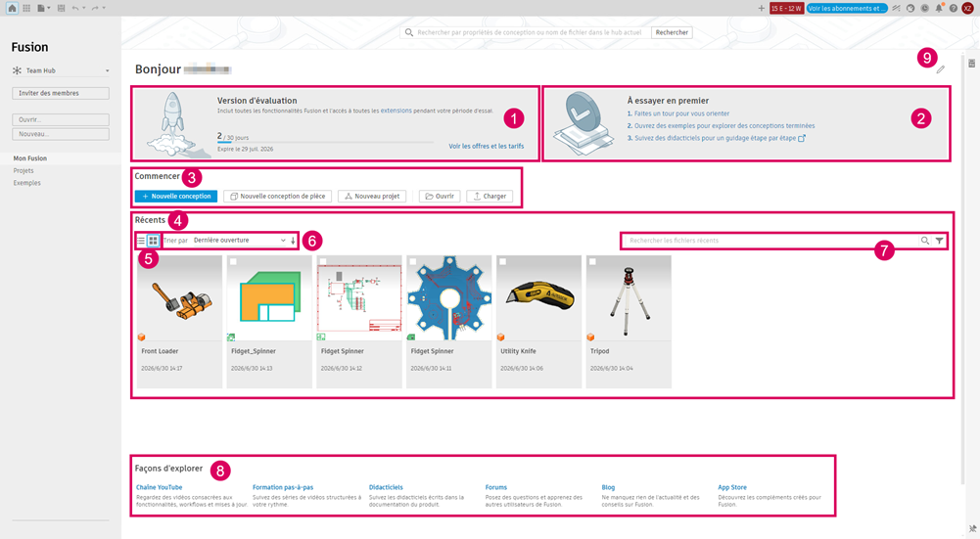Open the notifications bell icon
Viewport: 980px width, 539px height.
pyautogui.click(x=939, y=8)
